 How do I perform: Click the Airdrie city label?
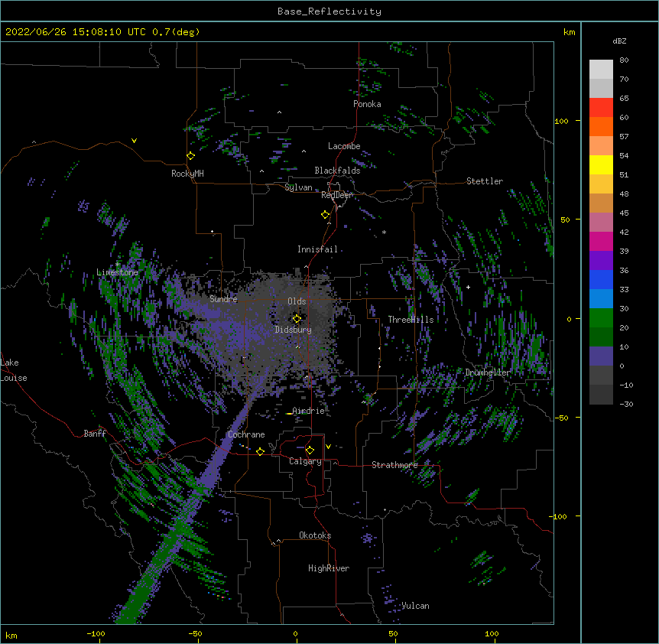(308, 411)
